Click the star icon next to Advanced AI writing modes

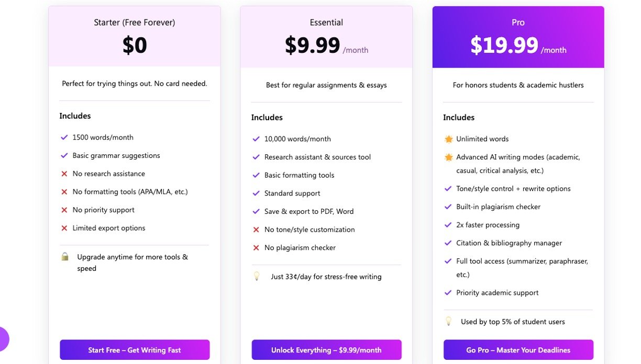[x=448, y=157]
